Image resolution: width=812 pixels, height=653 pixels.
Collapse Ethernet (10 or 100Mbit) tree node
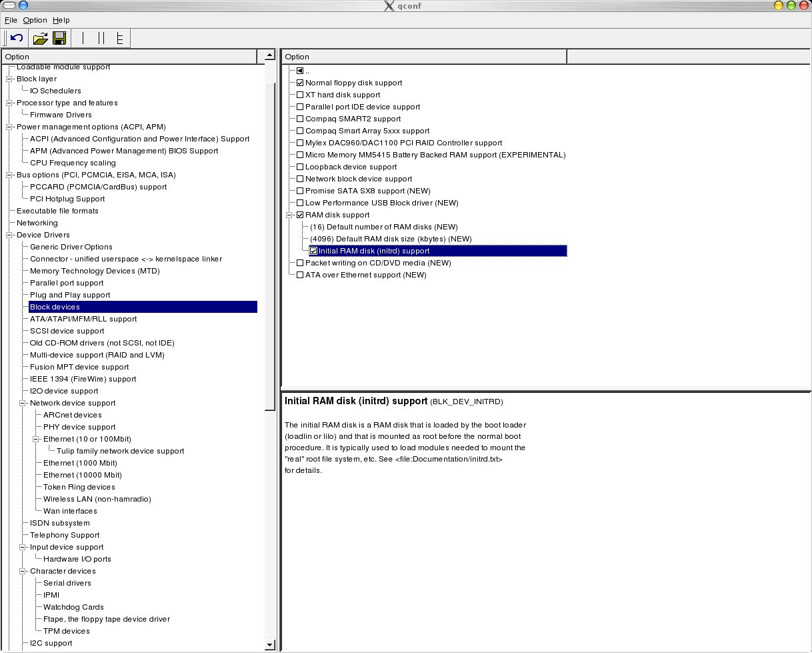[x=37, y=439]
